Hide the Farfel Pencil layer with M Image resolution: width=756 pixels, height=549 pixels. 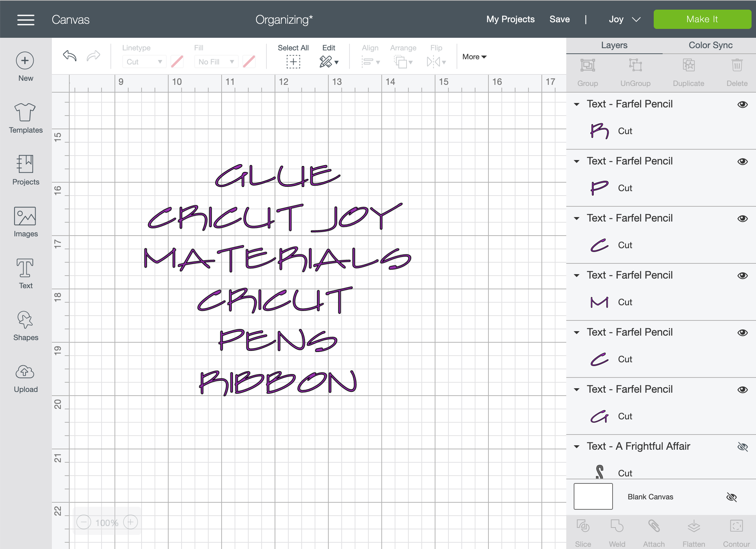[x=742, y=276]
